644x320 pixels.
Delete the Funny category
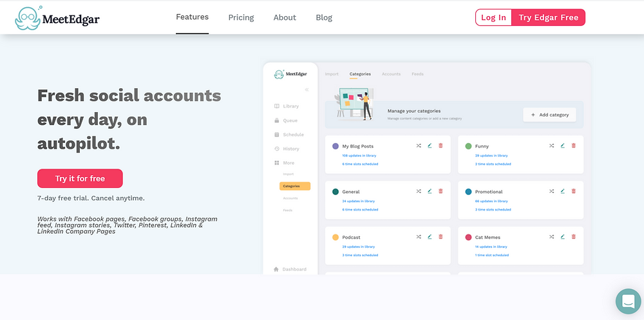[574, 146]
